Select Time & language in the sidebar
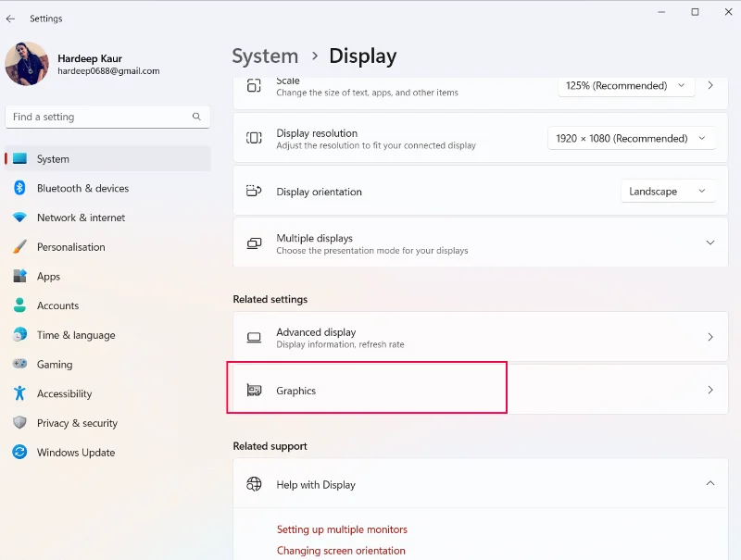Screen dimensions: 741x560 click(x=107, y=334)
